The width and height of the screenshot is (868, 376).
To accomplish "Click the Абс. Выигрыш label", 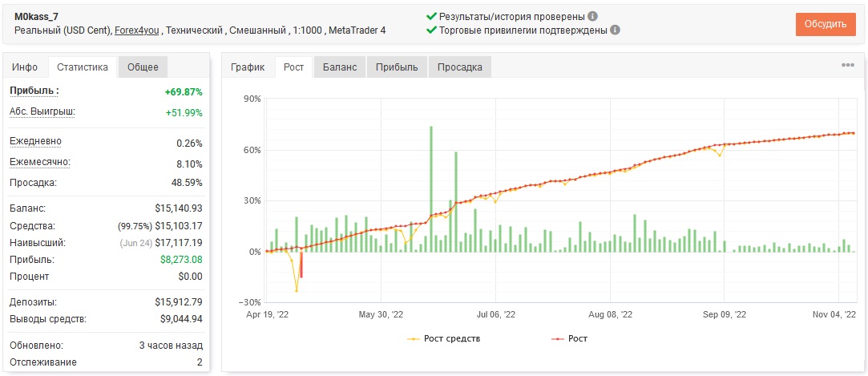I will (42, 112).
